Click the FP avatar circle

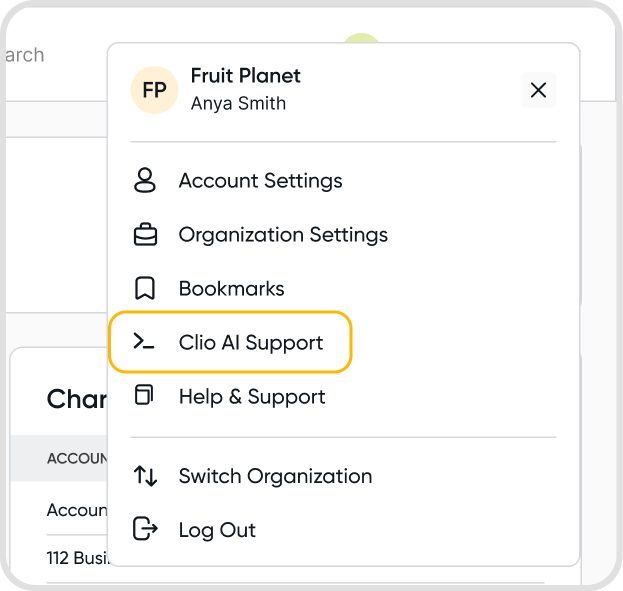(154, 90)
